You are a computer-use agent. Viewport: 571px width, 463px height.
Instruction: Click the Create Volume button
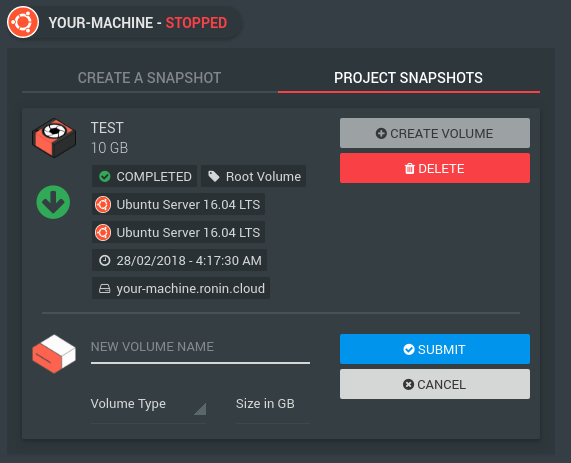[x=435, y=133]
